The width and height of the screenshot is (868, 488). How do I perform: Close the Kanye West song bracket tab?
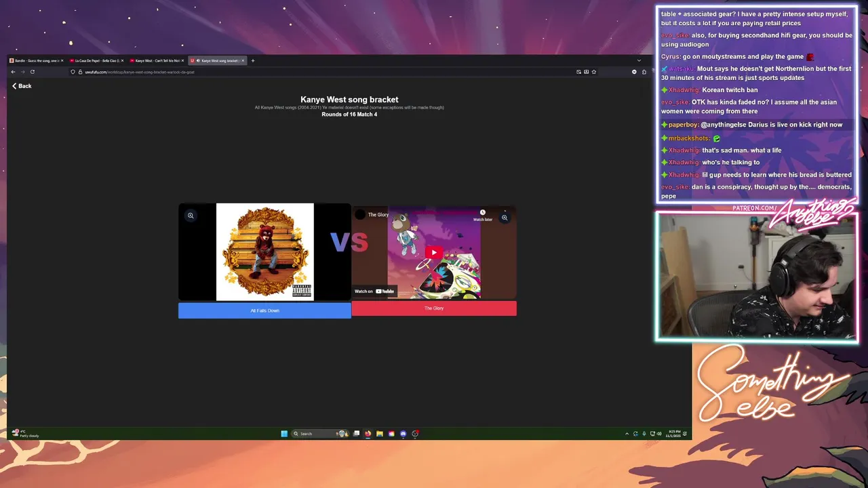243,60
